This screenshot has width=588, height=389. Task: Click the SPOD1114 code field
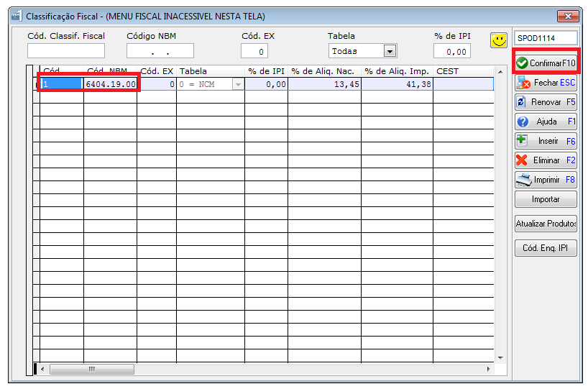pyautogui.click(x=546, y=38)
